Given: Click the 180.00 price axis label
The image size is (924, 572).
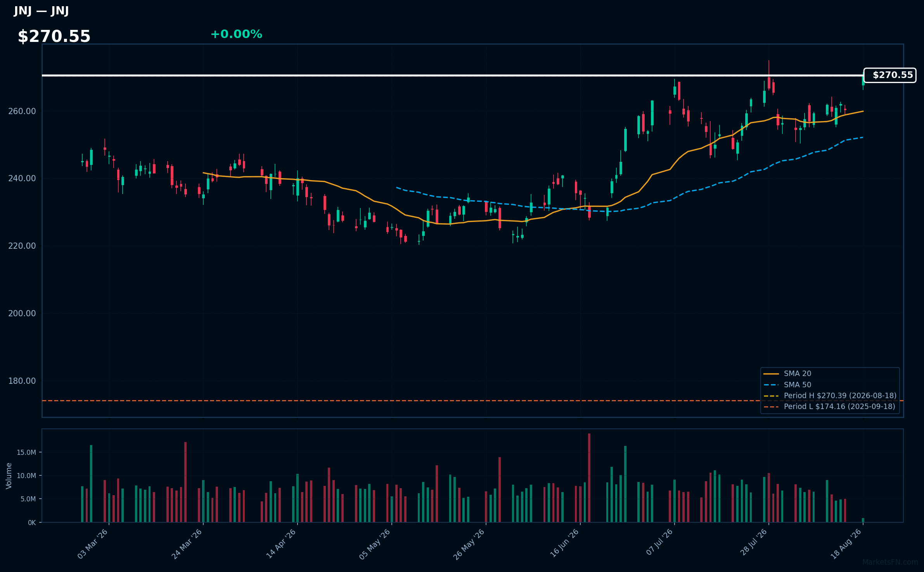Looking at the screenshot, I should tap(22, 381).
